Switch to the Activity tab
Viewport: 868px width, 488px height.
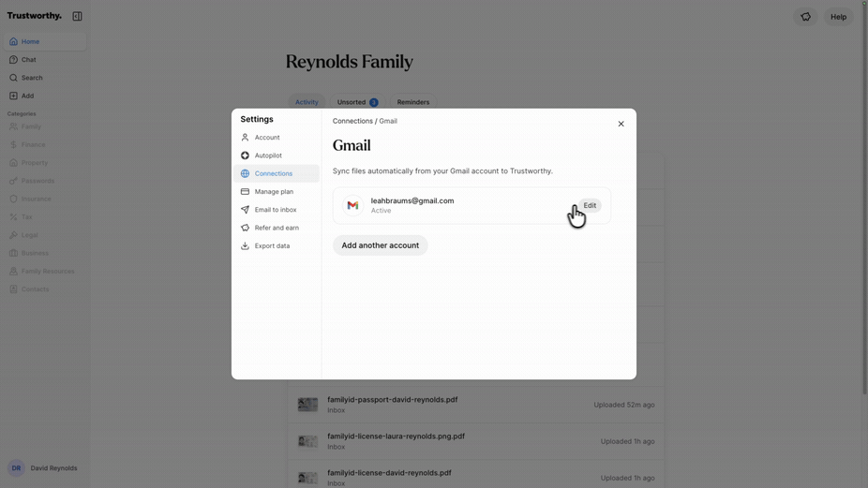[307, 102]
